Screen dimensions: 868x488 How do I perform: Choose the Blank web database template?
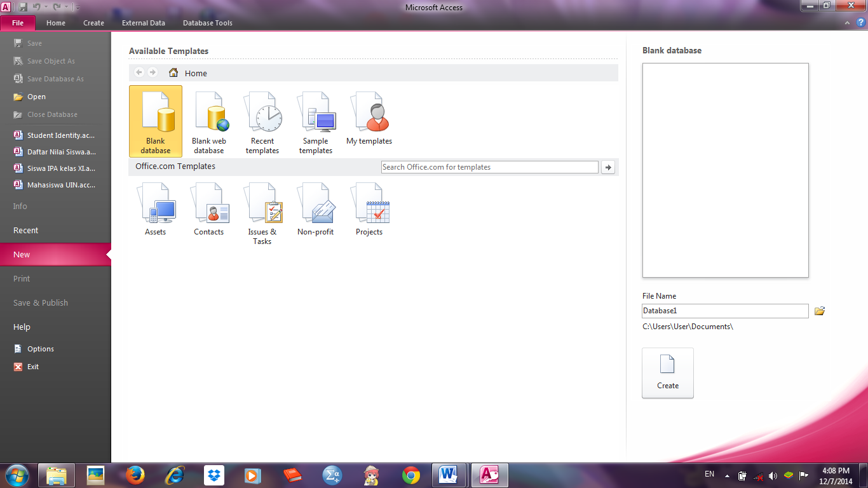209,121
